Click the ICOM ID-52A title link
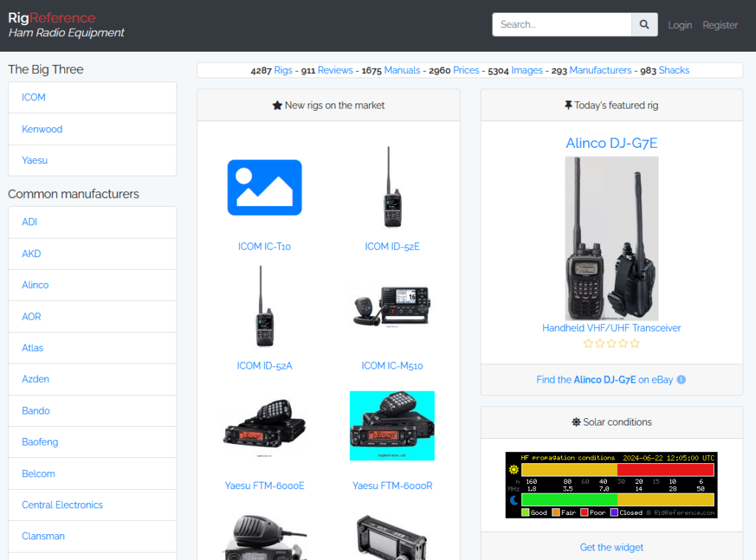Viewport: 756px width, 560px height. click(x=265, y=366)
